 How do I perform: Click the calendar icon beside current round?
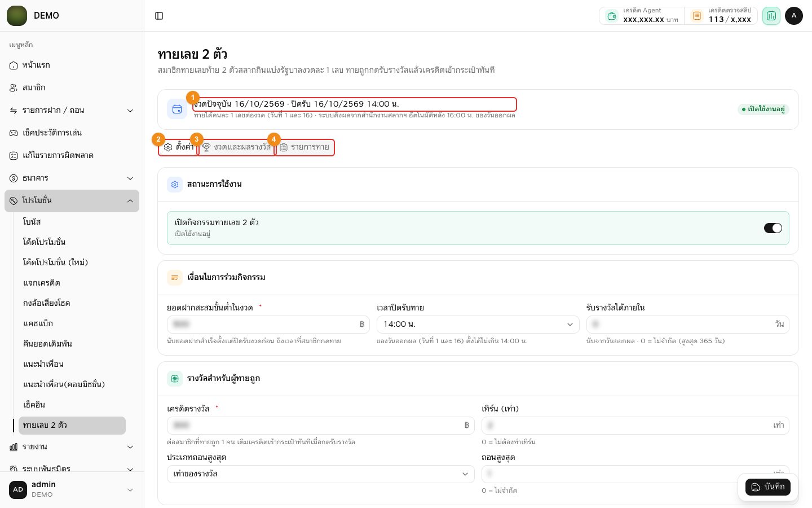tap(177, 109)
